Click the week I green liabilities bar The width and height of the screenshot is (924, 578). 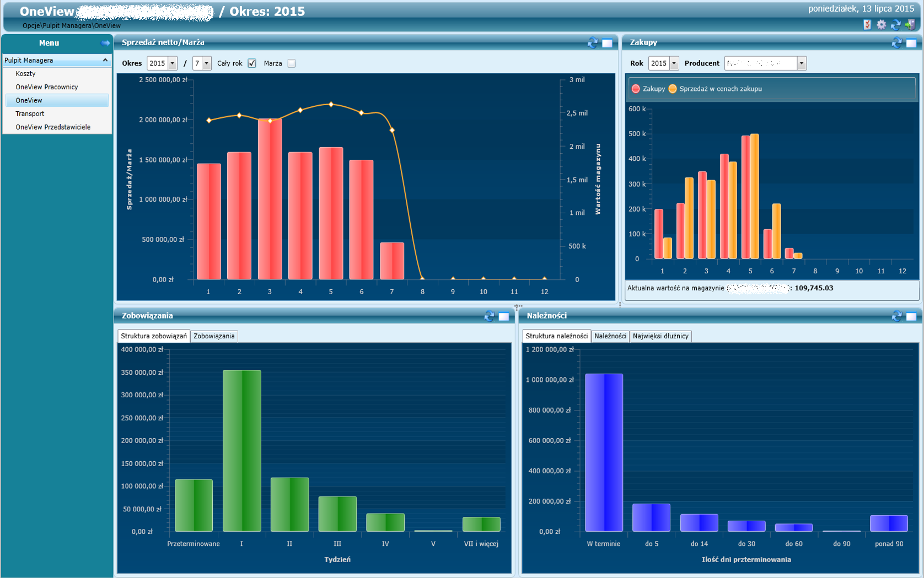[242, 451]
